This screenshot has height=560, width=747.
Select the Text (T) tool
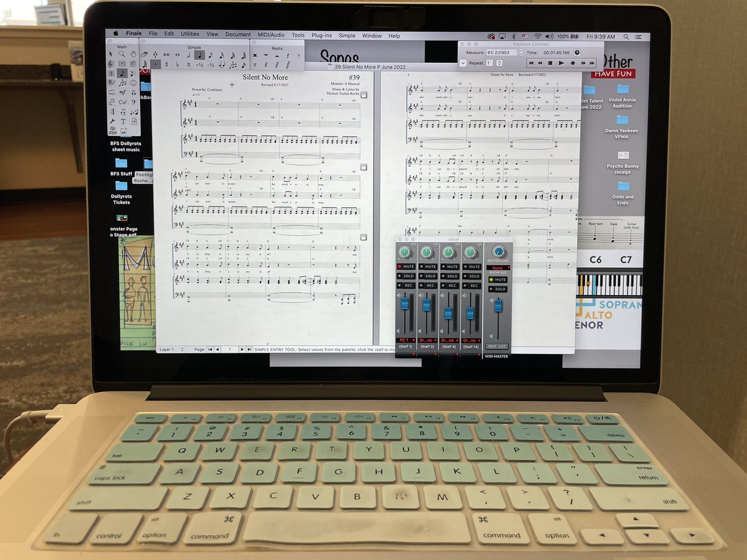(123, 121)
